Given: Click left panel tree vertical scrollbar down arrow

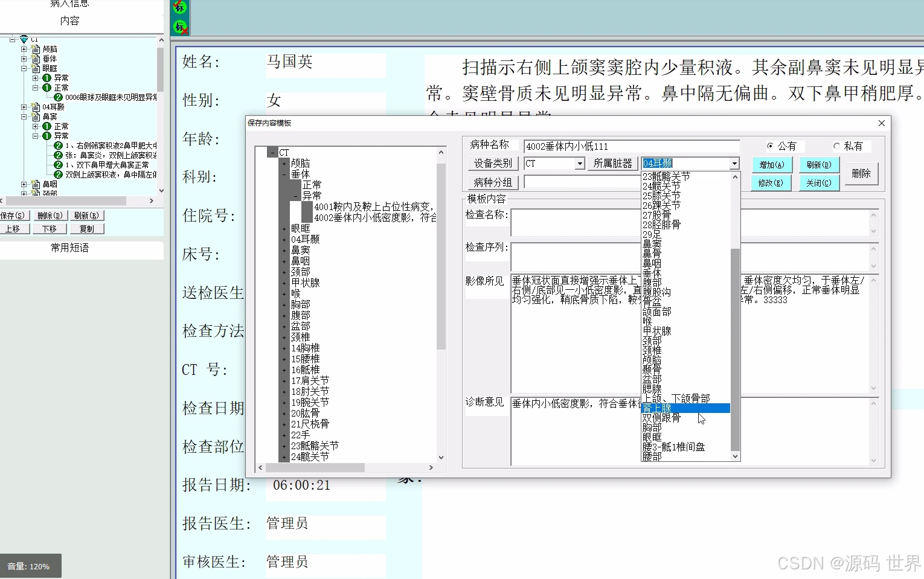Looking at the screenshot, I should pos(161,191).
